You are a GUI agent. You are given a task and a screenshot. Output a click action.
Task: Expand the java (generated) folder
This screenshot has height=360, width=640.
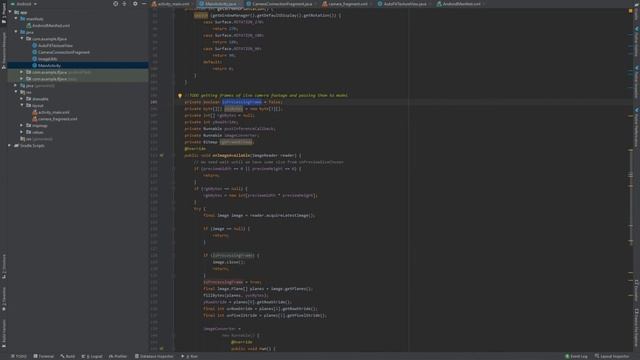(x=16, y=86)
